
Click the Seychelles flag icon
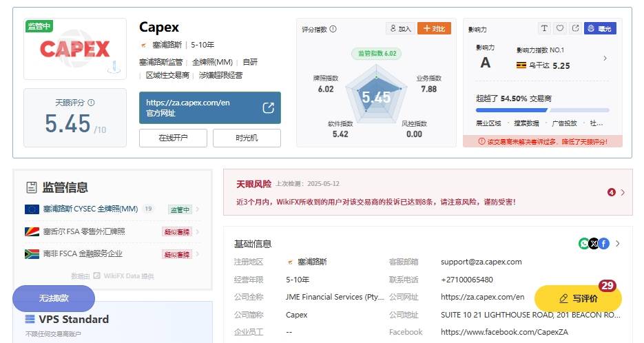tap(32, 231)
